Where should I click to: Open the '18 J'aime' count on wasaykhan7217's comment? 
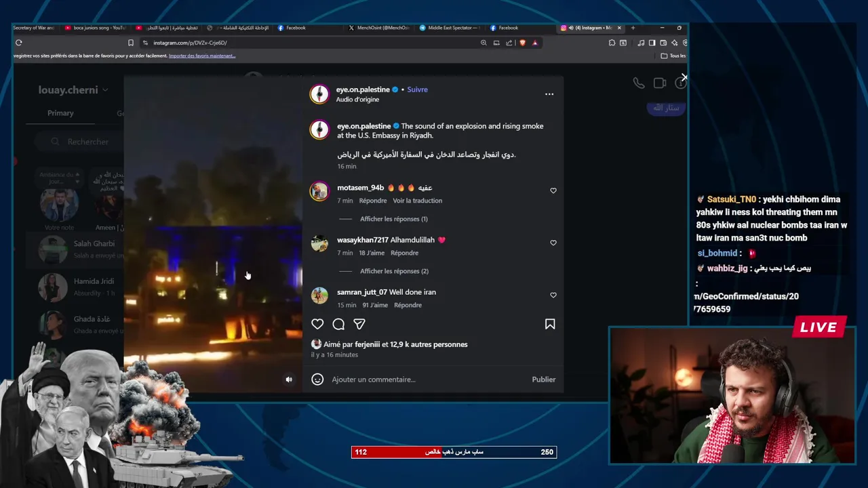tap(372, 253)
